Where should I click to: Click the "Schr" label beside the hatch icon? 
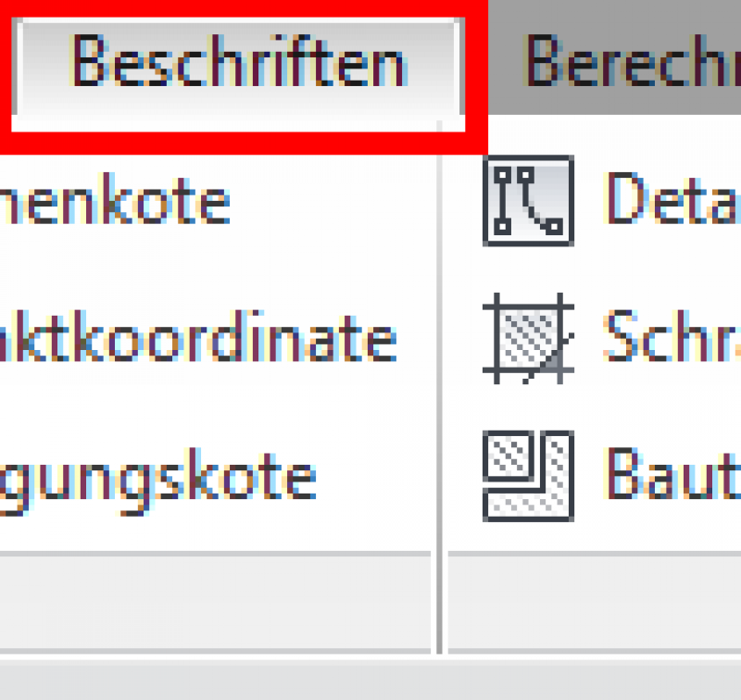tap(672, 335)
